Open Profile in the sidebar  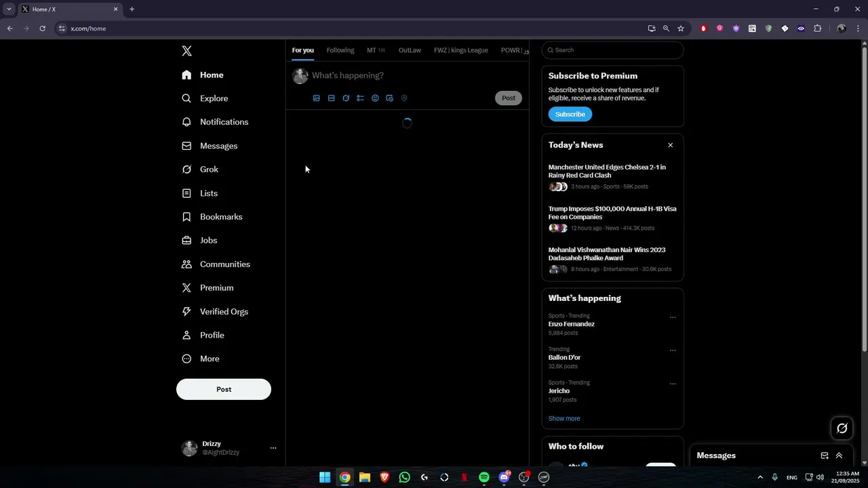coord(203,335)
